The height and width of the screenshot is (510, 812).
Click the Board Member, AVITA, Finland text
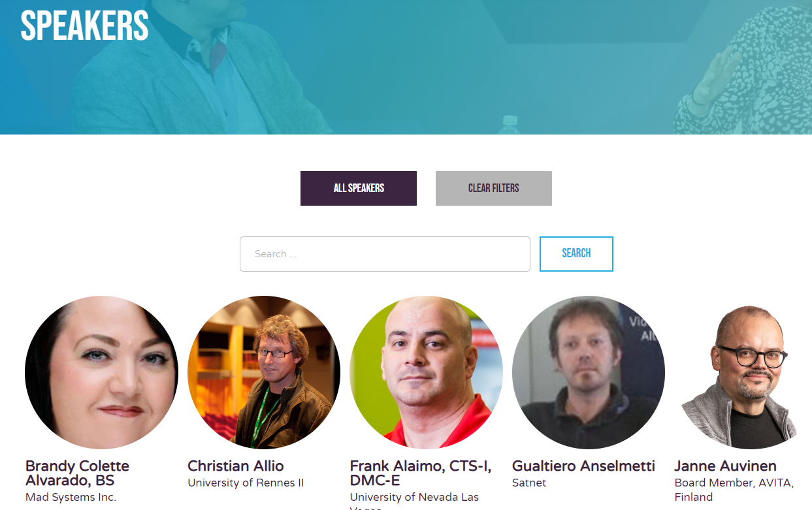734,490
